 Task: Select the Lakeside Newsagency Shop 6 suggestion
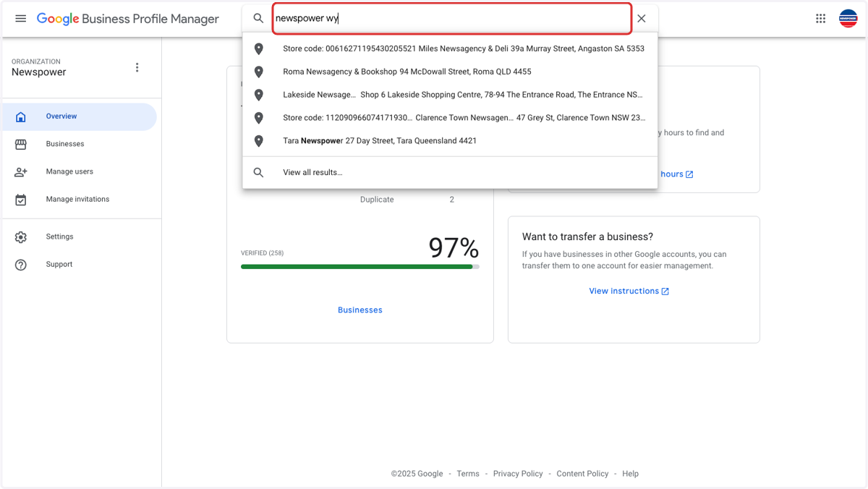pos(450,95)
